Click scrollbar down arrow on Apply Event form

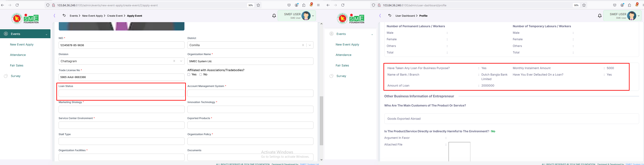(322, 160)
